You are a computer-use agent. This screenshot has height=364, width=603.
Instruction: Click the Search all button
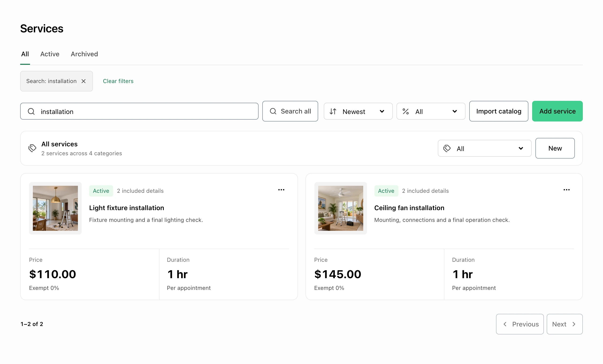click(x=290, y=111)
